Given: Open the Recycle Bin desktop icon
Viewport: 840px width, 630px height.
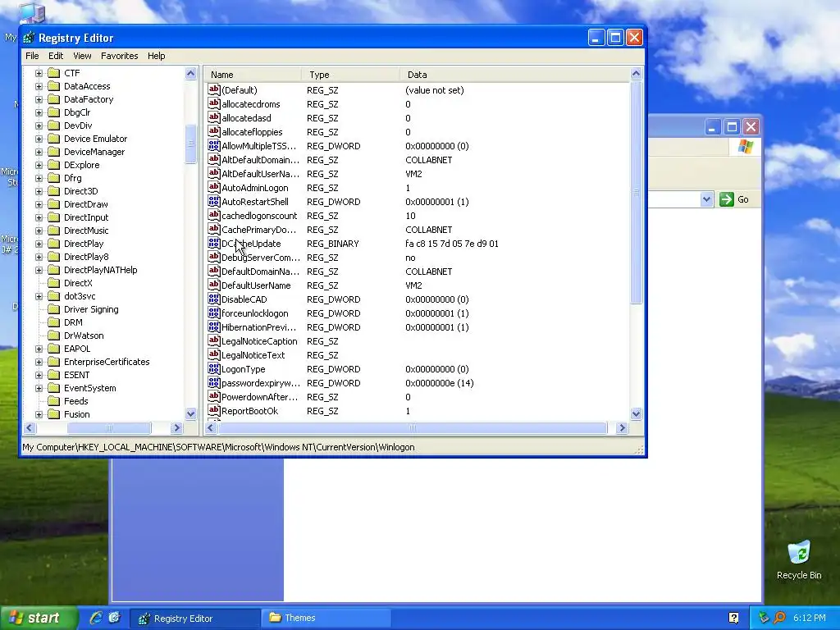Looking at the screenshot, I should tap(799, 559).
